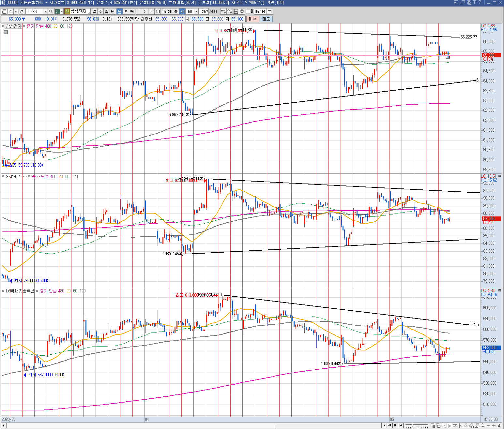
Task: Click the 삼성전자 chart pane label
Action: pyautogui.click(x=13, y=26)
